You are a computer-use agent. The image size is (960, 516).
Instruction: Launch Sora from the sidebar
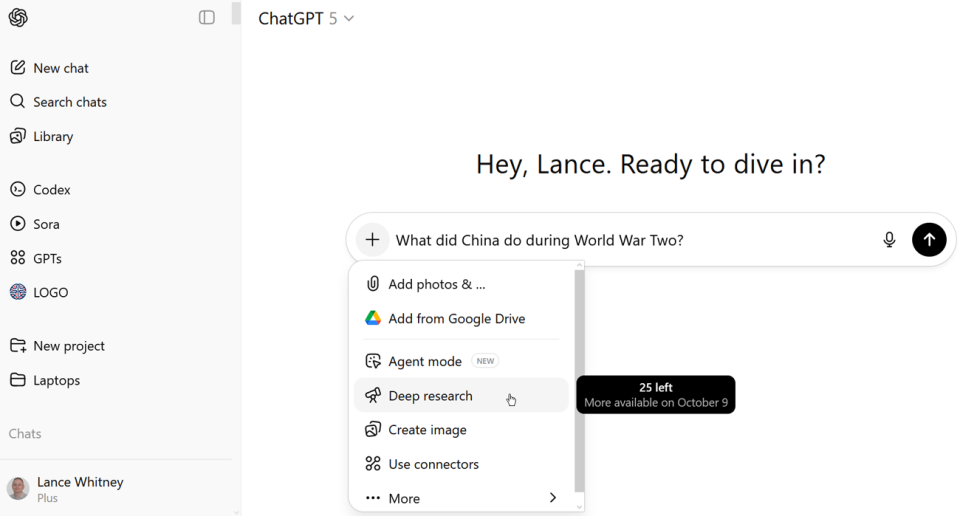click(46, 224)
